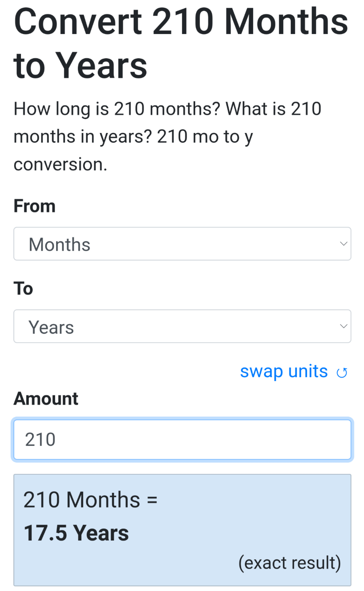364x591 pixels.
Task: Click the Amount label
Action: 46,399
